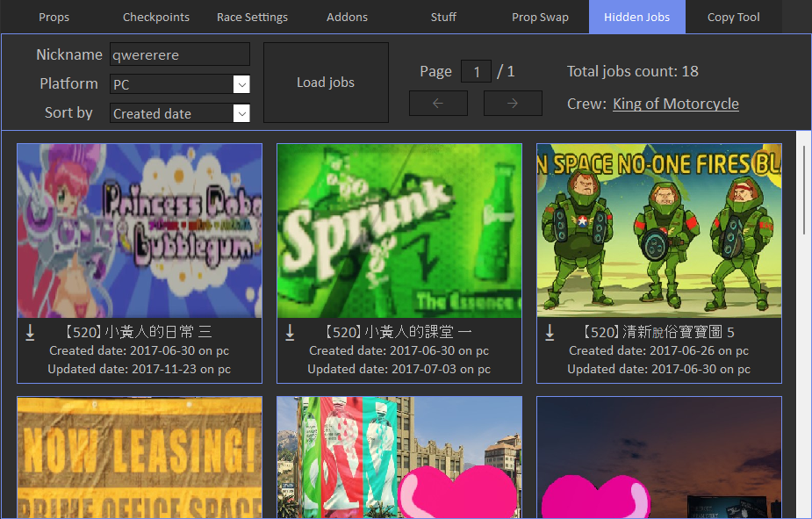Click the Total jobs count: 18 text
Viewport: 812px width, 519px height.
point(633,71)
